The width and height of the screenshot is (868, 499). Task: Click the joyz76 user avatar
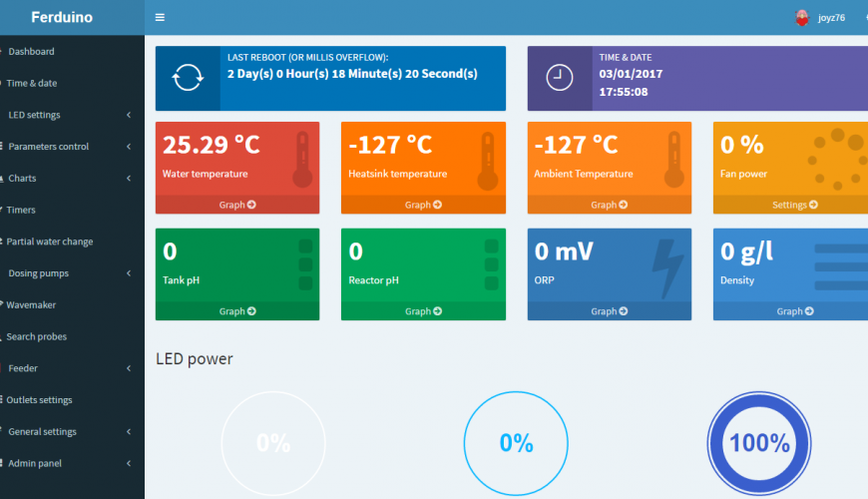(x=801, y=17)
